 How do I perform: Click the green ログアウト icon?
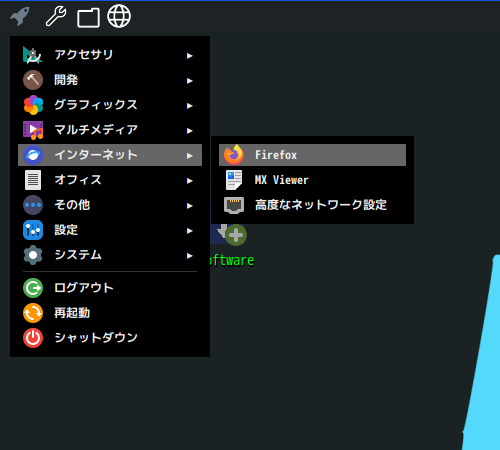(x=33, y=288)
